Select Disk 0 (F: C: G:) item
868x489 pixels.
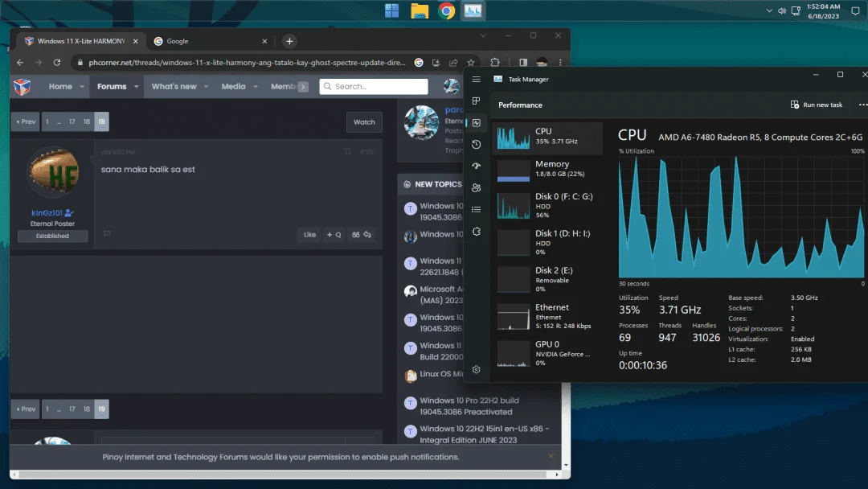(547, 205)
